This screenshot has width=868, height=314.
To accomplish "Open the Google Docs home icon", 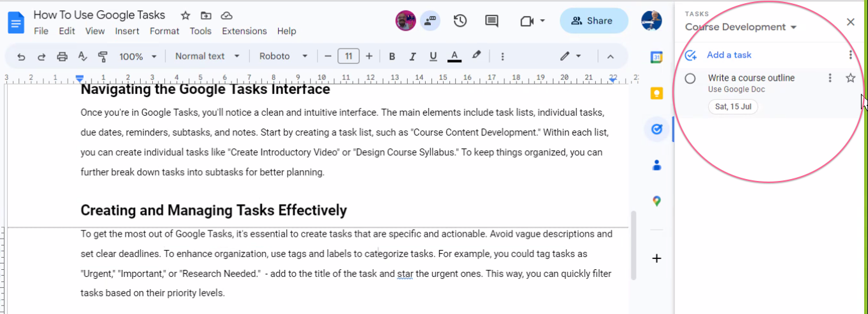I will pyautogui.click(x=15, y=24).
